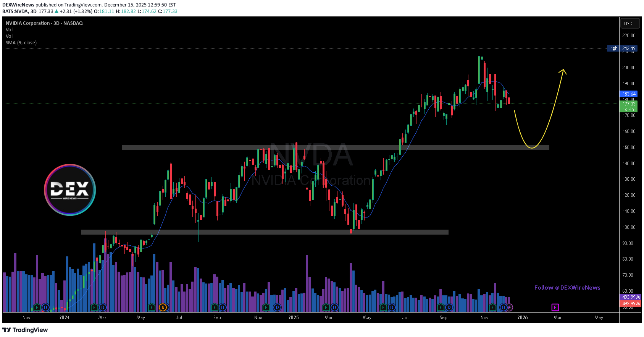Open the USD currency selector
The width and height of the screenshot is (644, 337).
click(x=628, y=23)
